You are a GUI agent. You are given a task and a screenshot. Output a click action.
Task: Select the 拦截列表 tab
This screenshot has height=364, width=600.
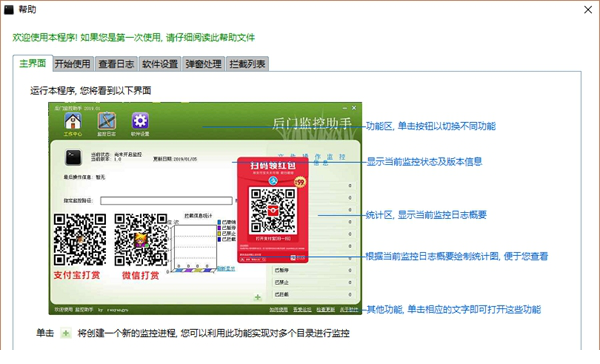(248, 64)
